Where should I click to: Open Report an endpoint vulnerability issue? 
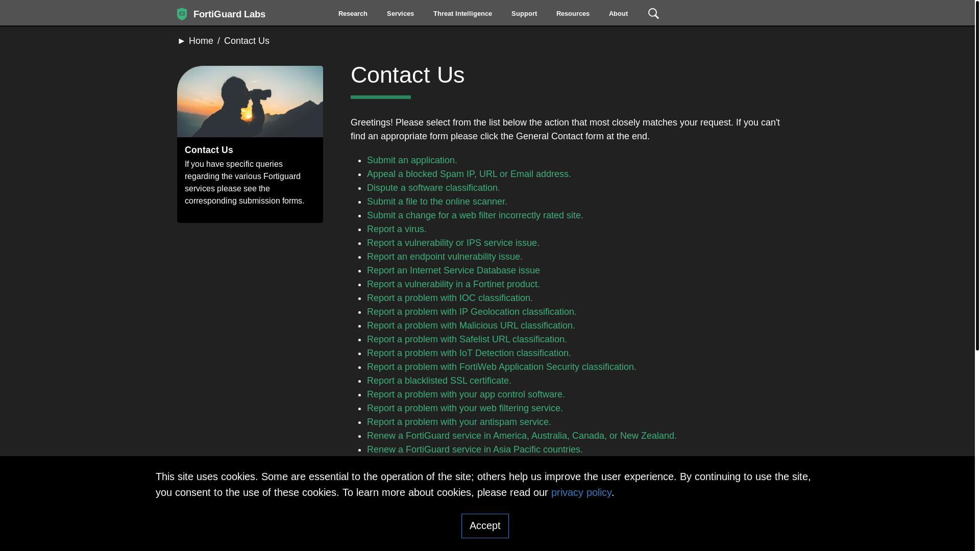tap(445, 257)
